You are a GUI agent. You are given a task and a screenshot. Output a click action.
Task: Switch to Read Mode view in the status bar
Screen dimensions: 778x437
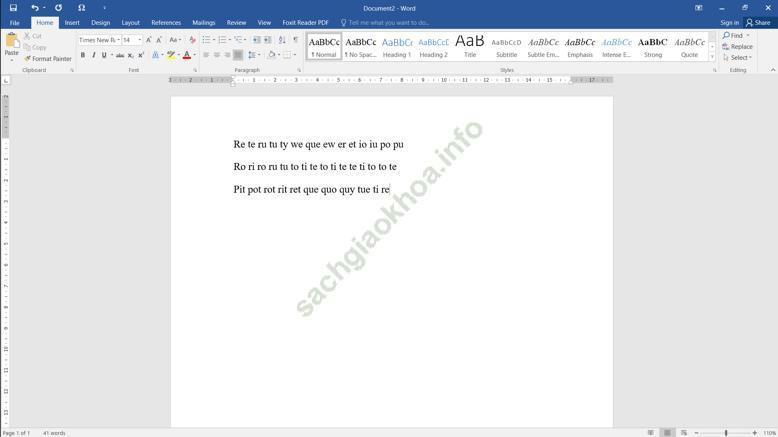pos(650,433)
